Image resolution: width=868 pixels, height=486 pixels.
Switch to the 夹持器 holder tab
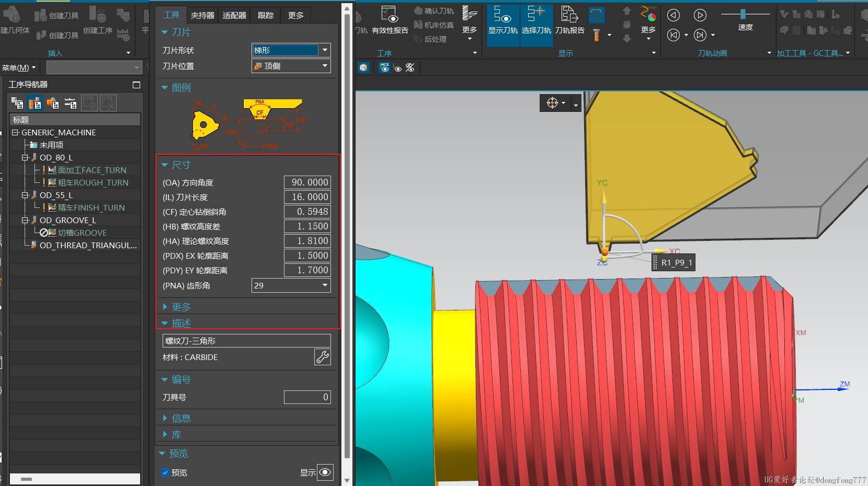pos(202,15)
